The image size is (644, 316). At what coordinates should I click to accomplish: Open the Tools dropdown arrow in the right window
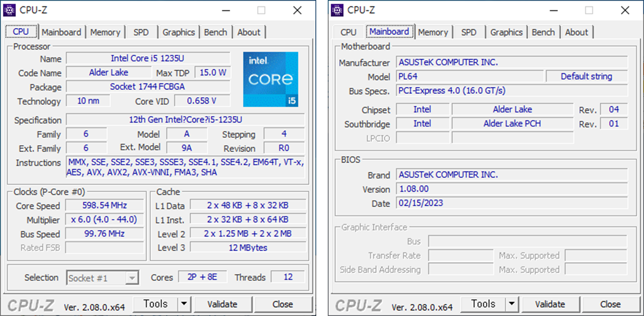point(512,304)
